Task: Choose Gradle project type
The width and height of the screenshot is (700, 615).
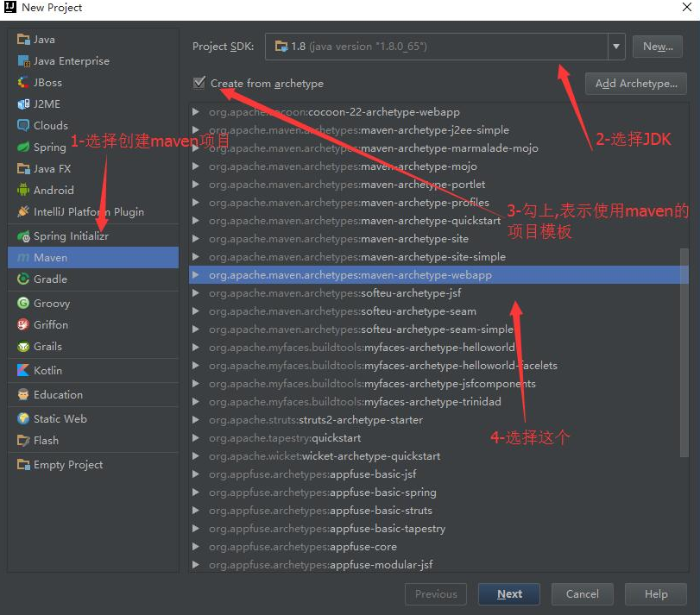Action: pyautogui.click(x=93, y=279)
